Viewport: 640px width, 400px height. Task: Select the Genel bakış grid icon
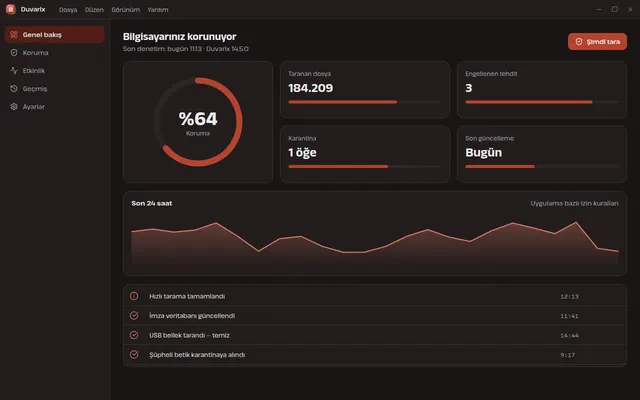pos(14,35)
